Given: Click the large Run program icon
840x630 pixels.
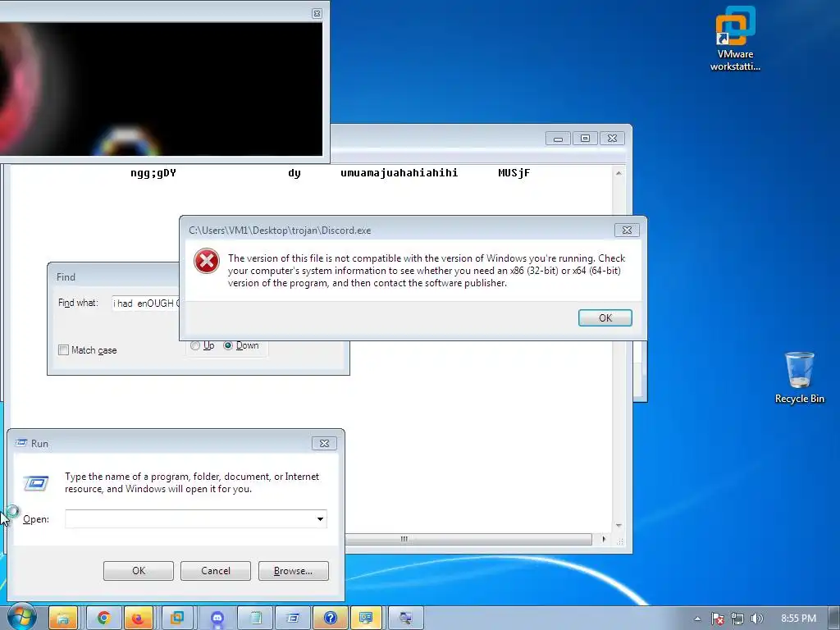Looking at the screenshot, I should click(36, 483).
